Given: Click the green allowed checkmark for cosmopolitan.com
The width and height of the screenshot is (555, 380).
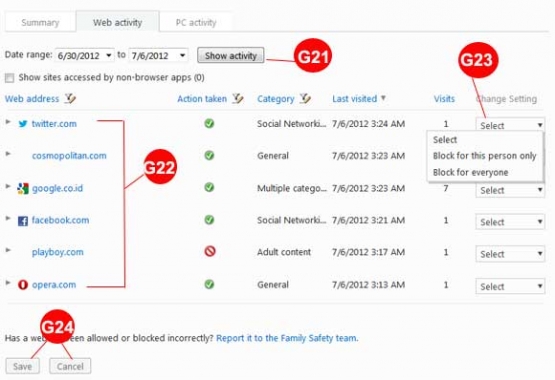Looking at the screenshot, I should [209, 155].
